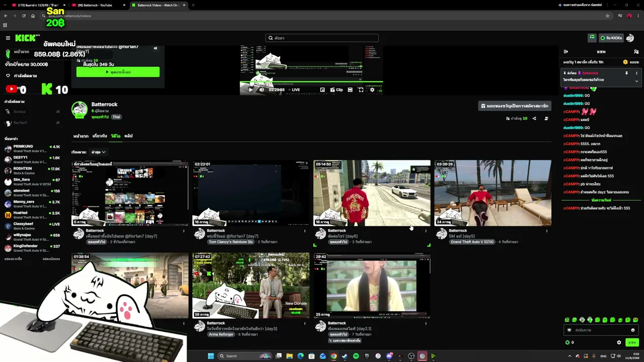Screen dimensions: 644x362
Task: Click the green watch-now button
Action: coord(118,72)
